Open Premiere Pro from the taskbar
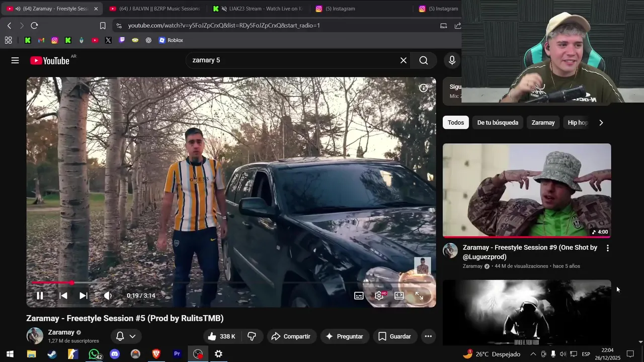This screenshot has width=644, height=362. pyautogui.click(x=177, y=354)
